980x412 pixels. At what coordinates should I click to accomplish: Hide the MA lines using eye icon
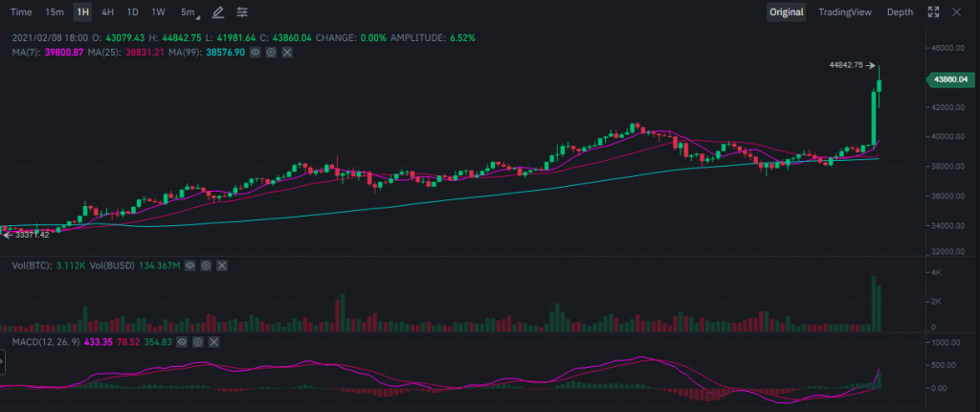[255, 51]
